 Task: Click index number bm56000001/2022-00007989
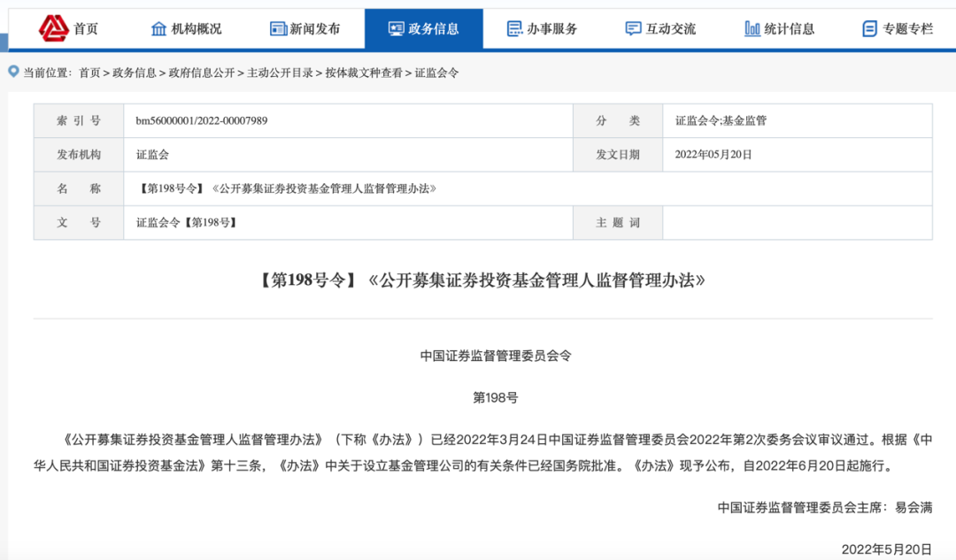[x=201, y=120]
